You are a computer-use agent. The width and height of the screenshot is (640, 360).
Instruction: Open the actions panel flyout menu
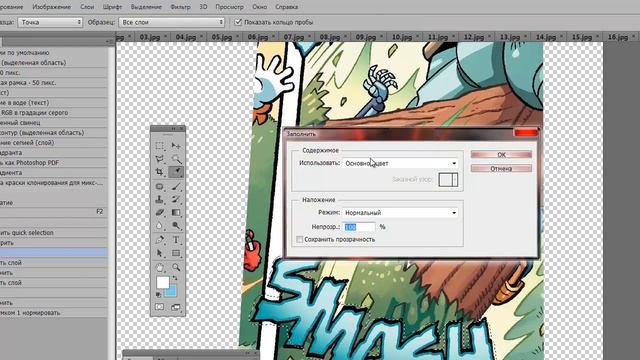coord(109,41)
